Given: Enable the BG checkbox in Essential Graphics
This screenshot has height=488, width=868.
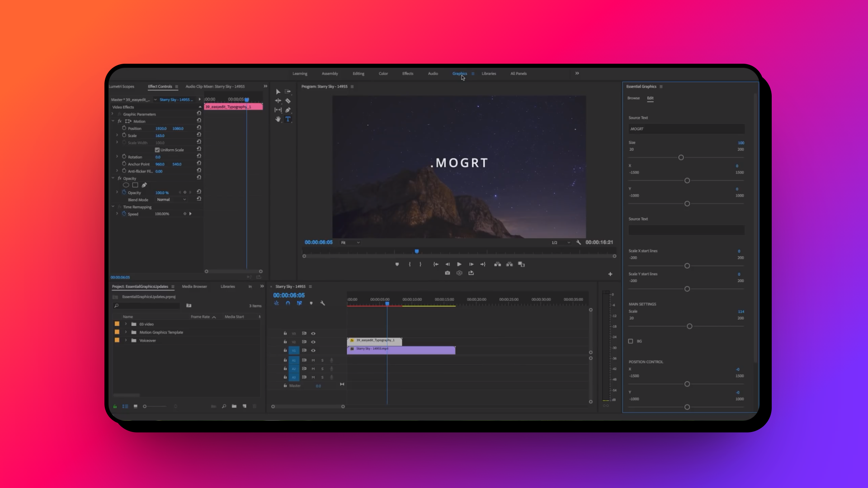Looking at the screenshot, I should [631, 341].
